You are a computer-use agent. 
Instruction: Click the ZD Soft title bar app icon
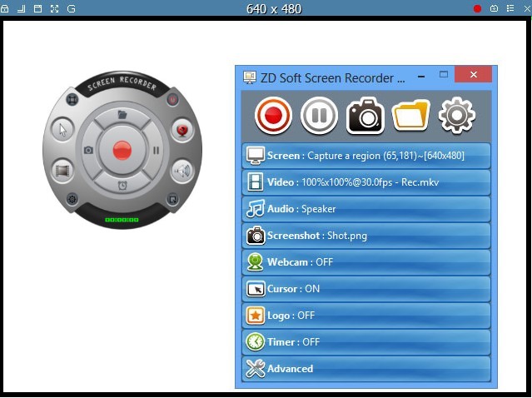click(x=250, y=77)
